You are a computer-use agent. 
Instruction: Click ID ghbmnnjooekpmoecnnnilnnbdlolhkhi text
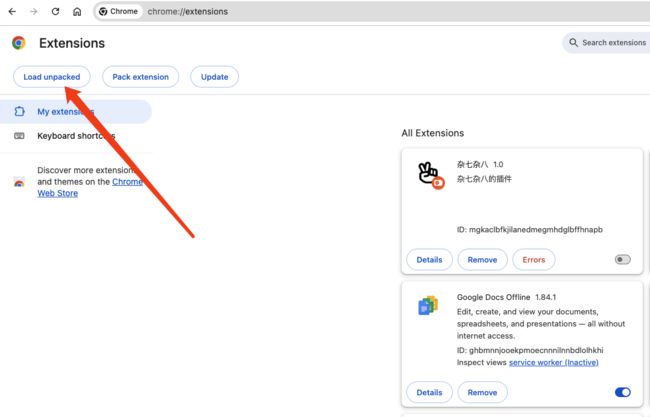(530, 350)
